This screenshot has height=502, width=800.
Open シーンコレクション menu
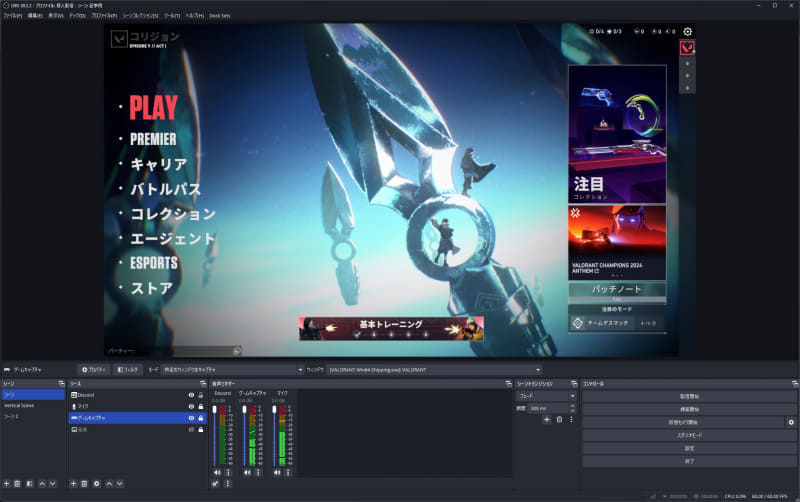pos(140,16)
